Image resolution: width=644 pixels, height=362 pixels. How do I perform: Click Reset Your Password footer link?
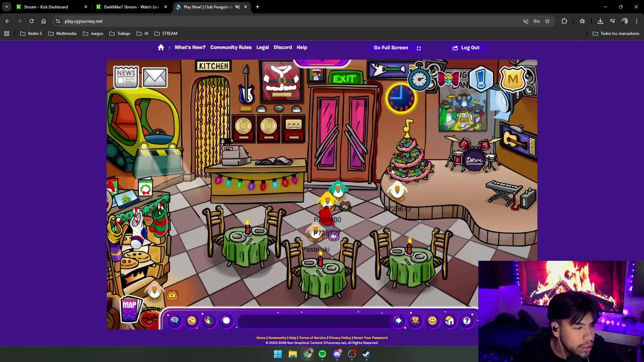(x=370, y=338)
